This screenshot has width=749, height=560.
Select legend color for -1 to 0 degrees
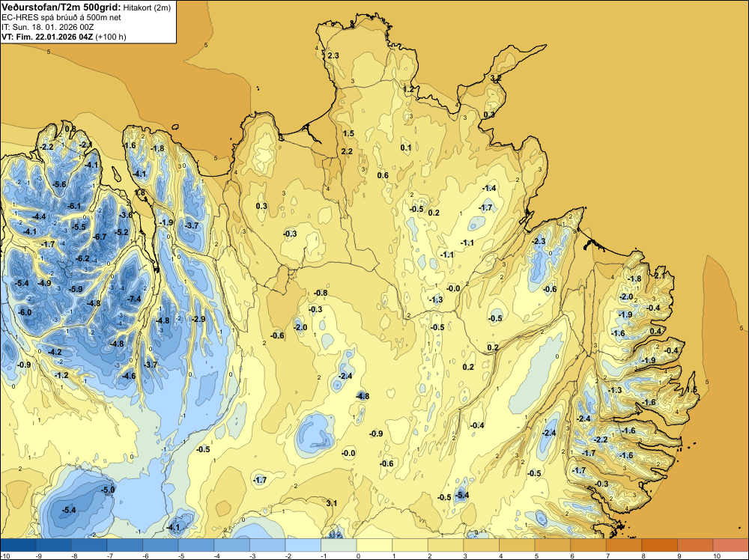(x=339, y=545)
